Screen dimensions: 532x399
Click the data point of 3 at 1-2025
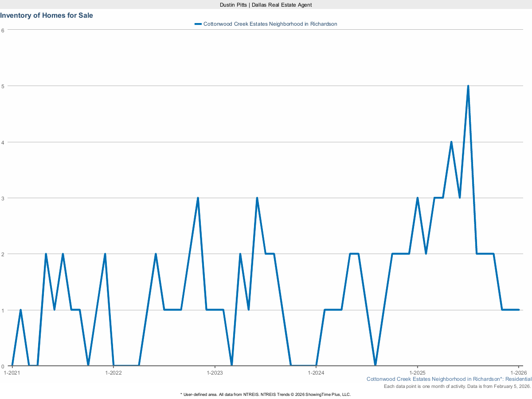tap(417, 198)
